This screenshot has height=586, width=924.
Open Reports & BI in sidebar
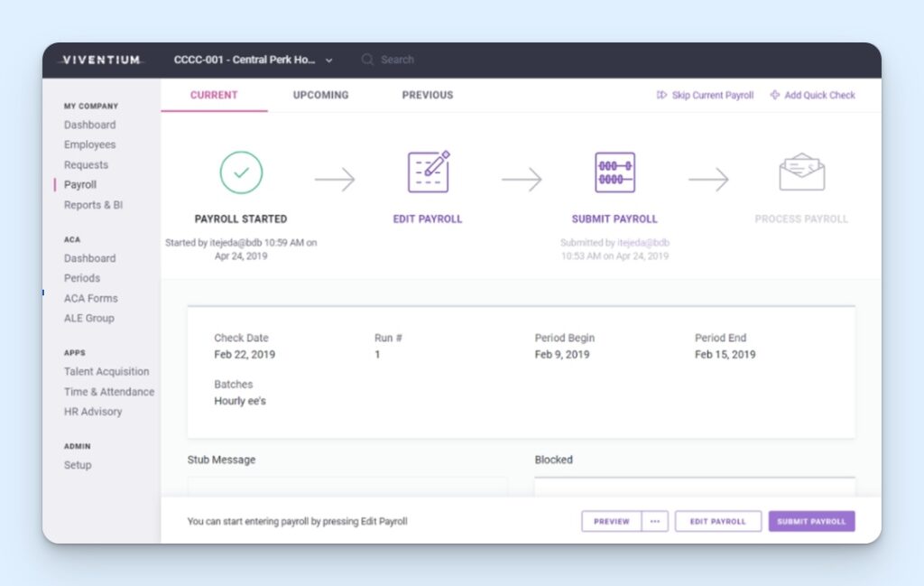point(93,205)
